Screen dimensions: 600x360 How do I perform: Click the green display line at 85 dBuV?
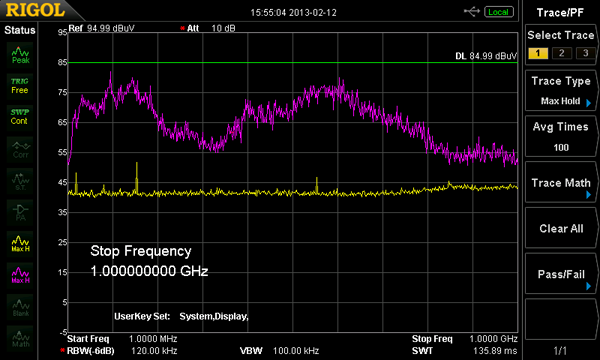pyautogui.click(x=293, y=62)
